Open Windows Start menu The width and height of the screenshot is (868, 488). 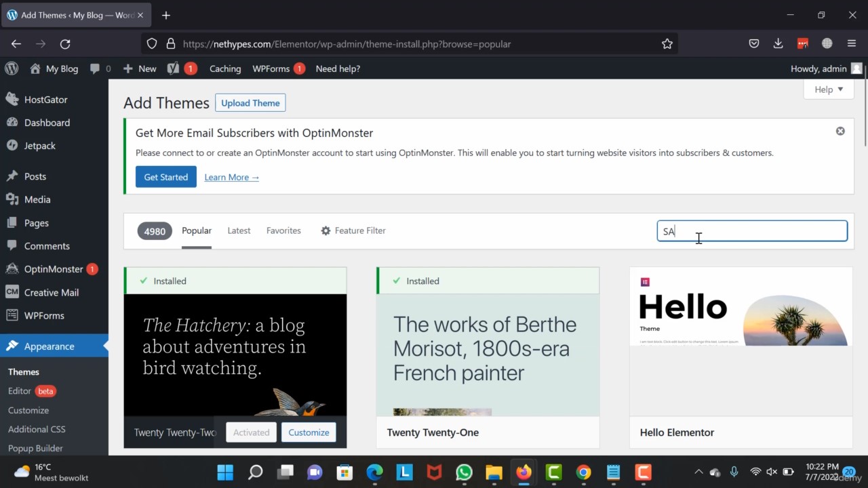click(225, 472)
